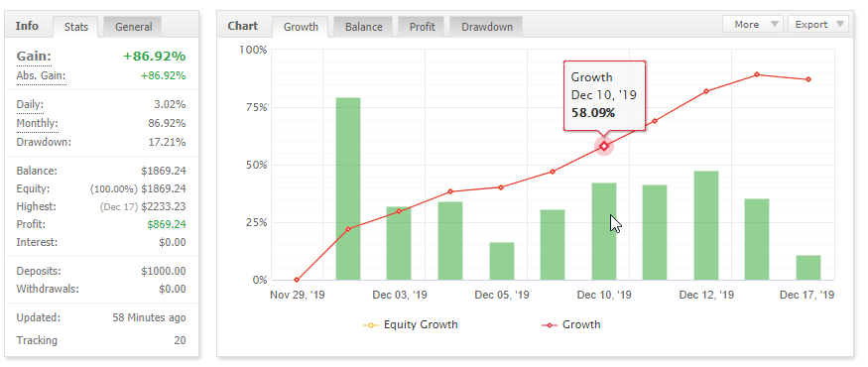Open the Export dropdown menu
The height and width of the screenshot is (367, 868).
click(817, 25)
